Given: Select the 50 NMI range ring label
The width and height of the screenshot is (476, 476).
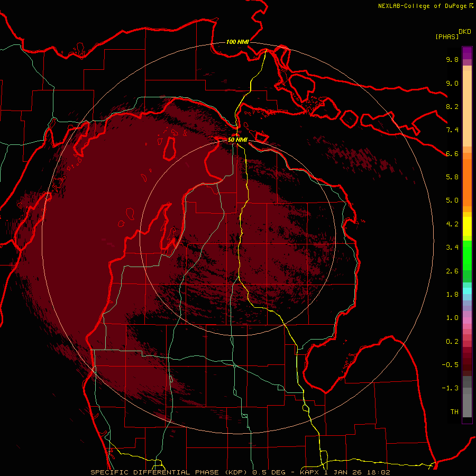Looking at the screenshot, I should (x=237, y=140).
